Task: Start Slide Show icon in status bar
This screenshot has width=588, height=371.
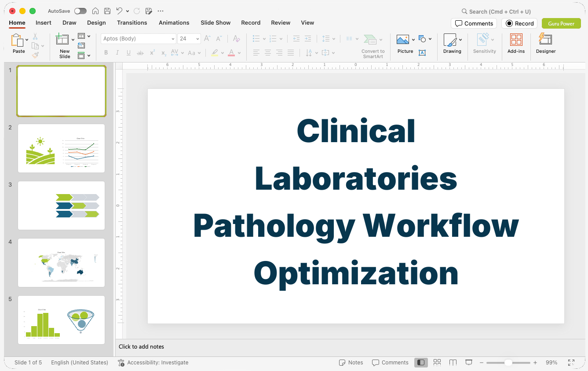Action: point(469,363)
